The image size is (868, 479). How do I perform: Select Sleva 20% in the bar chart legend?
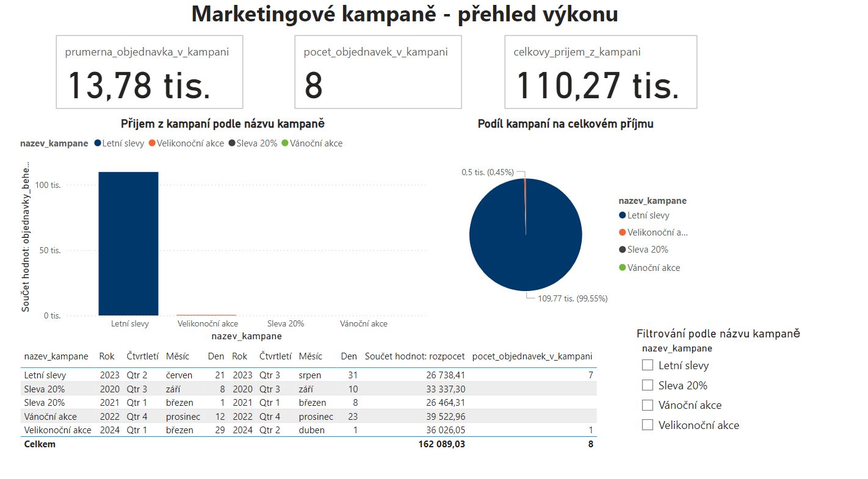tap(253, 143)
